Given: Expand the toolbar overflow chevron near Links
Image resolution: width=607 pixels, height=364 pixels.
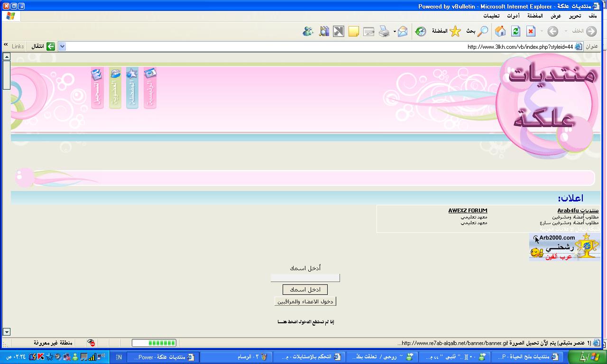Looking at the screenshot, I should click(6, 45).
